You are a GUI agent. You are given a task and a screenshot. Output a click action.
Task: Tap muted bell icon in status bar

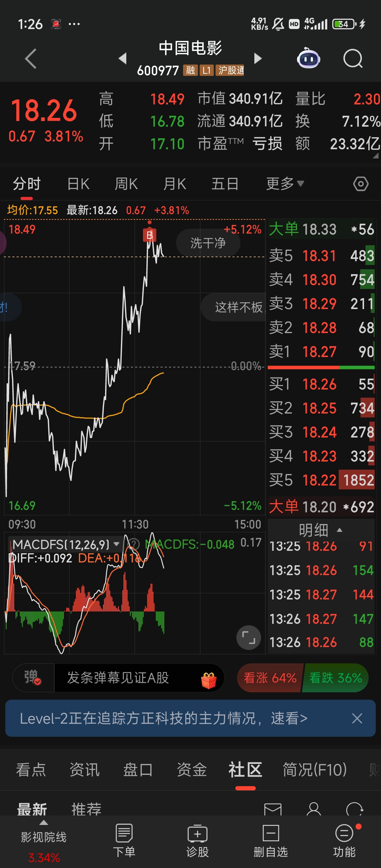(x=278, y=24)
